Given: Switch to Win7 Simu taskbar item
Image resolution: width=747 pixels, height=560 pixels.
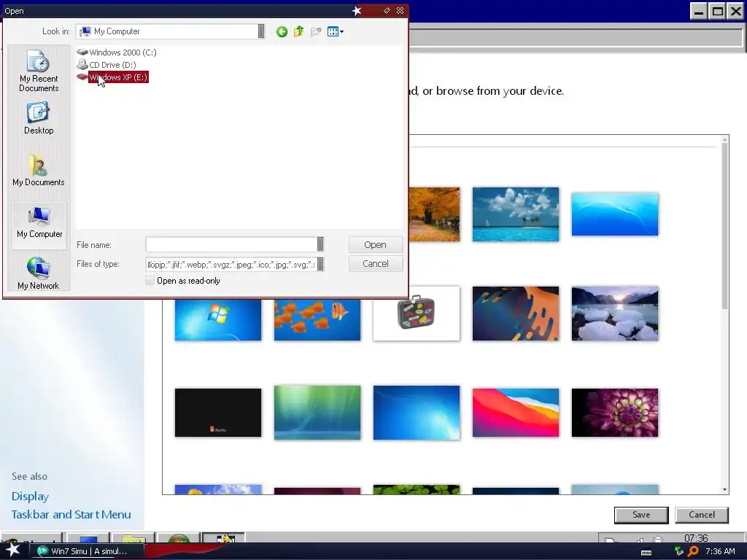Looking at the screenshot, I should (x=89, y=551).
